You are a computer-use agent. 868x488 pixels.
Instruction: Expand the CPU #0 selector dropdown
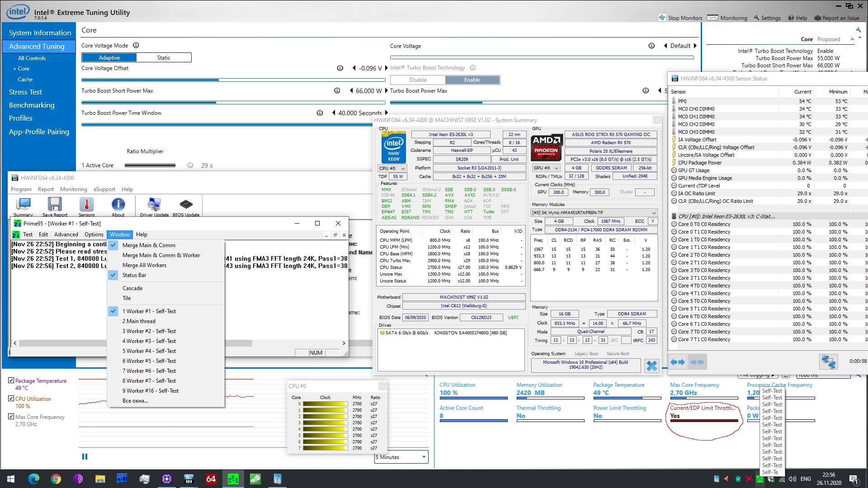[x=392, y=168]
